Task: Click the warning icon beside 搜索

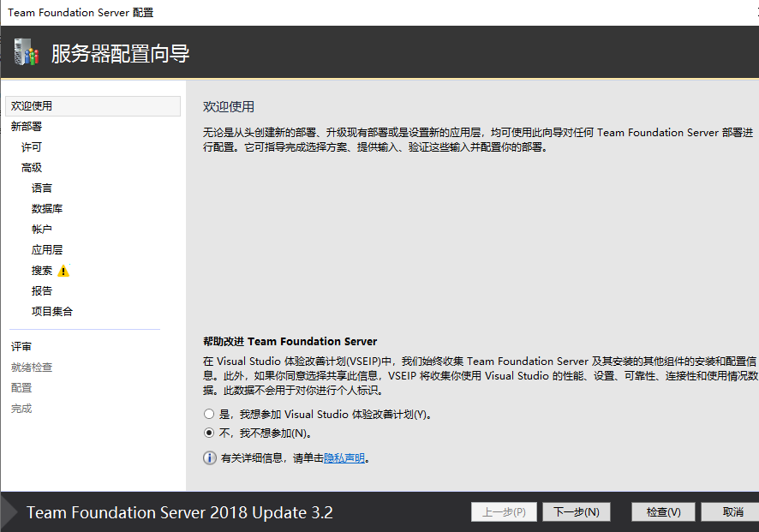Action: [x=63, y=271]
